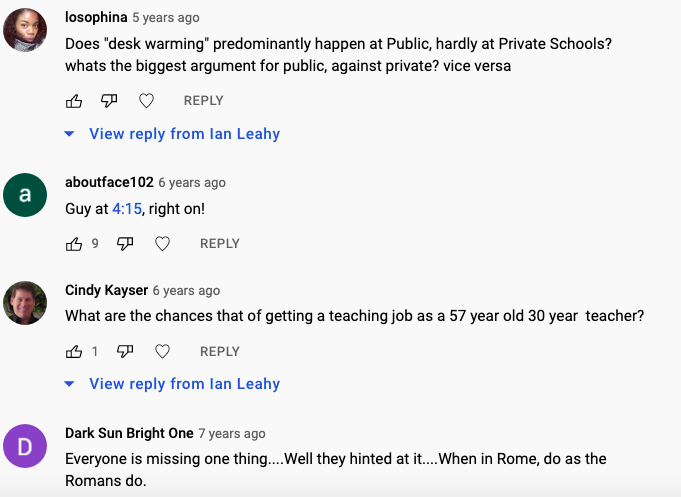Reply to aboutface102's comment
Screen dimensions: 681x497
219,244
